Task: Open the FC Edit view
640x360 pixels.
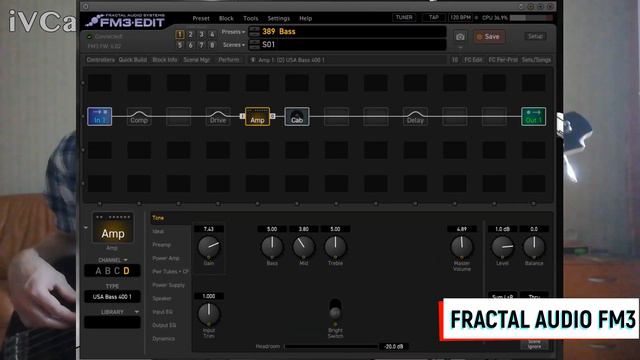Action: (473, 60)
